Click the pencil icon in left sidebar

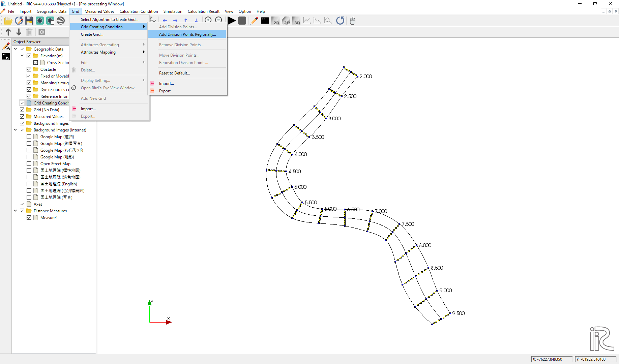tap(6, 46)
